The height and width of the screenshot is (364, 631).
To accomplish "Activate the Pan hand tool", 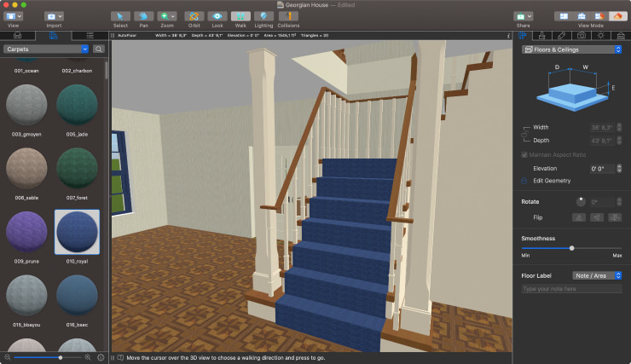I will (x=143, y=16).
